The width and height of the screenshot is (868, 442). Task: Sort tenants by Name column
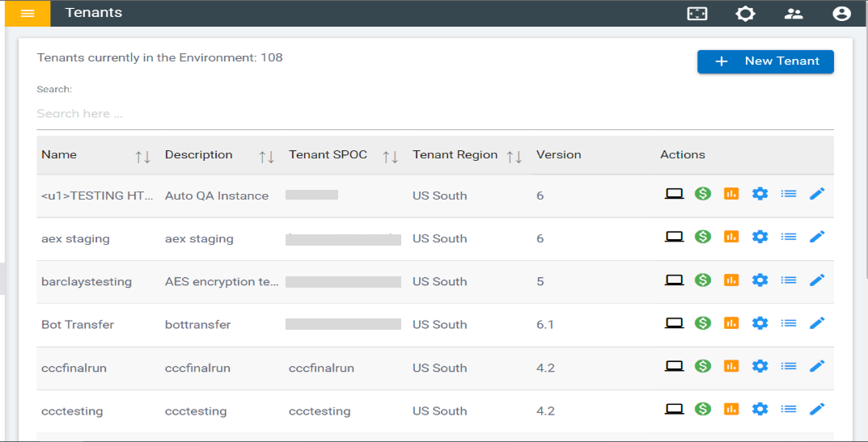click(142, 156)
